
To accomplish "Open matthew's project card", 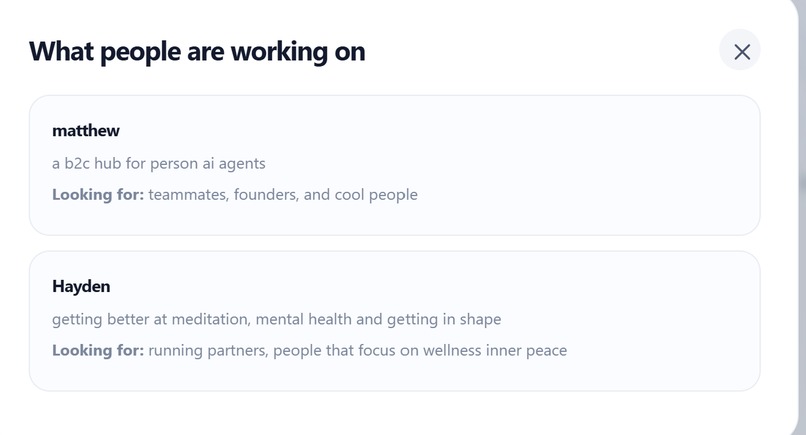I will [x=394, y=165].
